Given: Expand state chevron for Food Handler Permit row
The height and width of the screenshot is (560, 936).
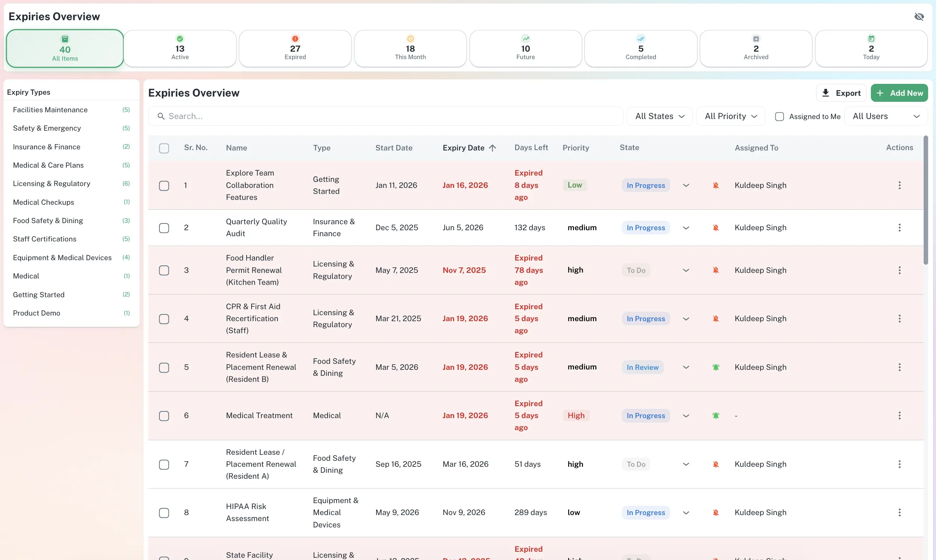Looking at the screenshot, I should (x=686, y=270).
